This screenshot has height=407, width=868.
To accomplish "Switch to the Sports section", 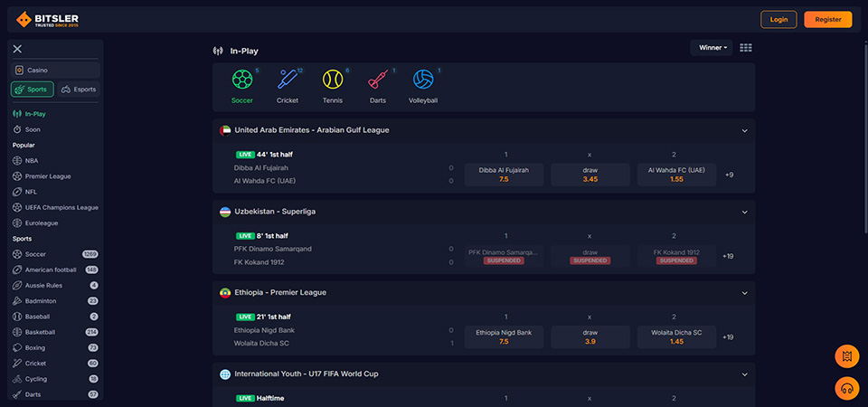I will 33,90.
